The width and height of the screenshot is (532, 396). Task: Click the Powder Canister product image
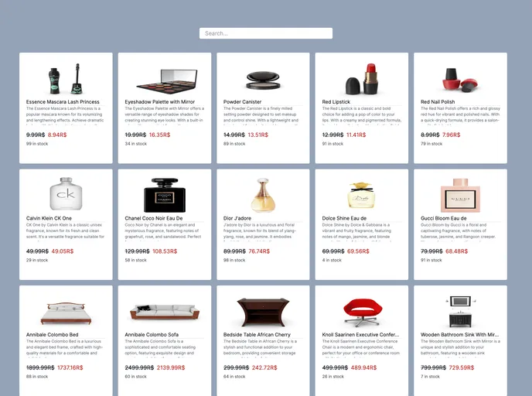pos(263,80)
